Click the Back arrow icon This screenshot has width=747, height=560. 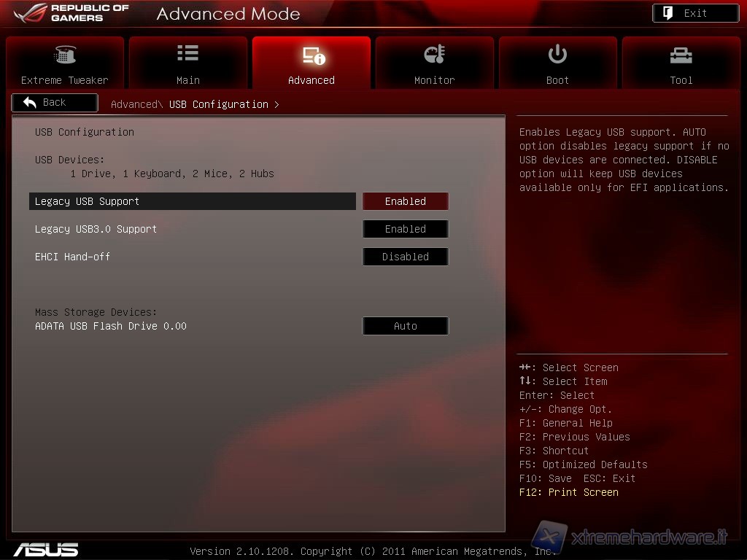tap(30, 103)
